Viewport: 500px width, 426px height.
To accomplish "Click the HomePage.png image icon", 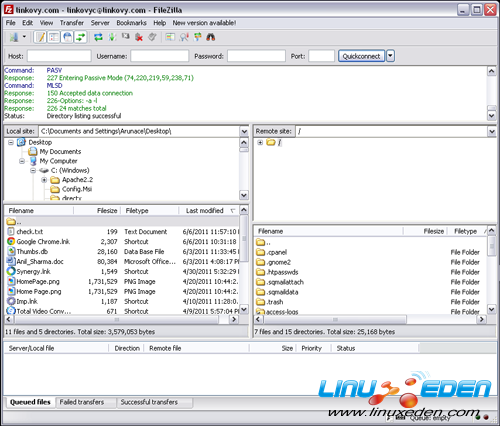I will tap(11, 281).
